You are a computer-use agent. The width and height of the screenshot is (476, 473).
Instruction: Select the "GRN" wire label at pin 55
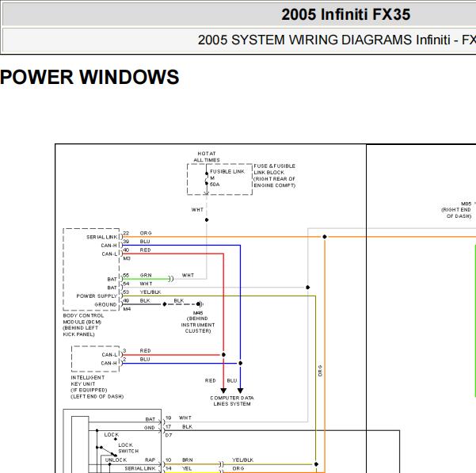pyautogui.click(x=146, y=275)
